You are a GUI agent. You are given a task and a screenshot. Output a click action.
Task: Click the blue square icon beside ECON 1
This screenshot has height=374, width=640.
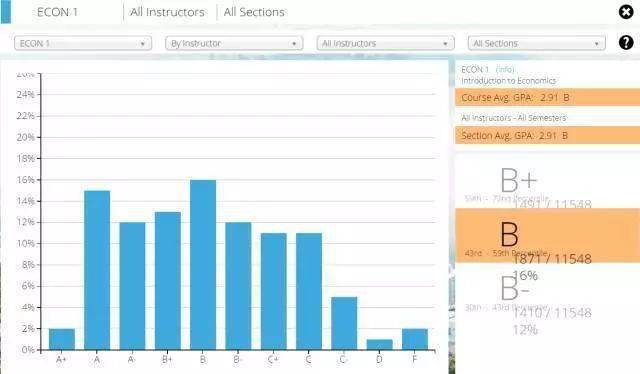(6, 12)
